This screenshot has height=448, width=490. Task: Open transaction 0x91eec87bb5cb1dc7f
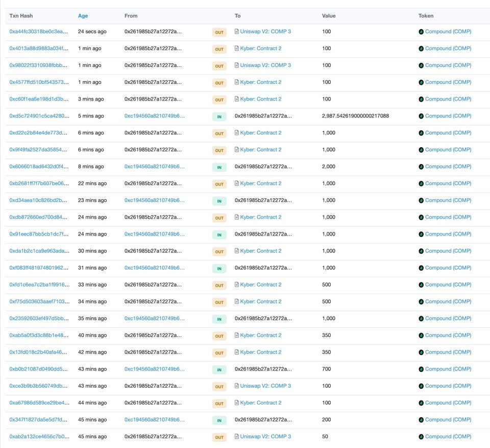point(39,234)
